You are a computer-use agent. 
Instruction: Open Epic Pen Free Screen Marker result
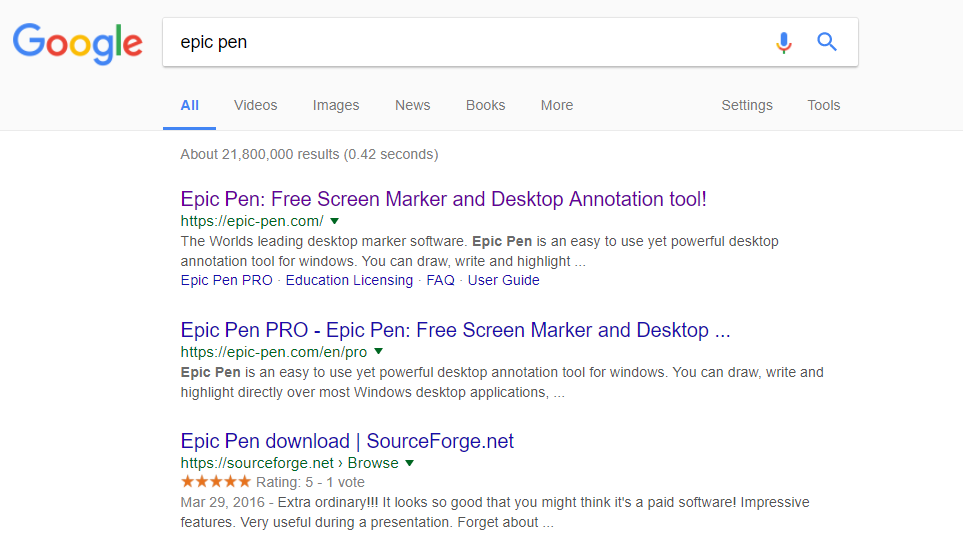[443, 199]
